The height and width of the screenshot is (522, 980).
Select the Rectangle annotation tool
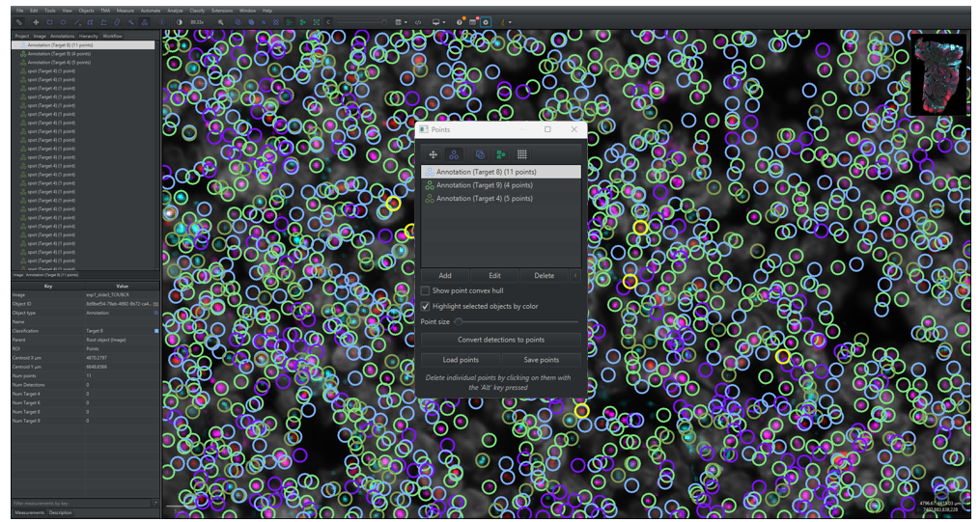49,21
